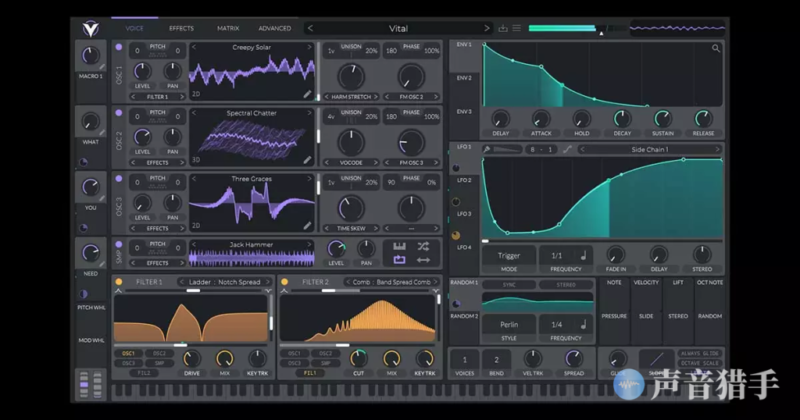Screen dimensions: 800x420
Task: Click the slope line graphic
Action: (656, 359)
